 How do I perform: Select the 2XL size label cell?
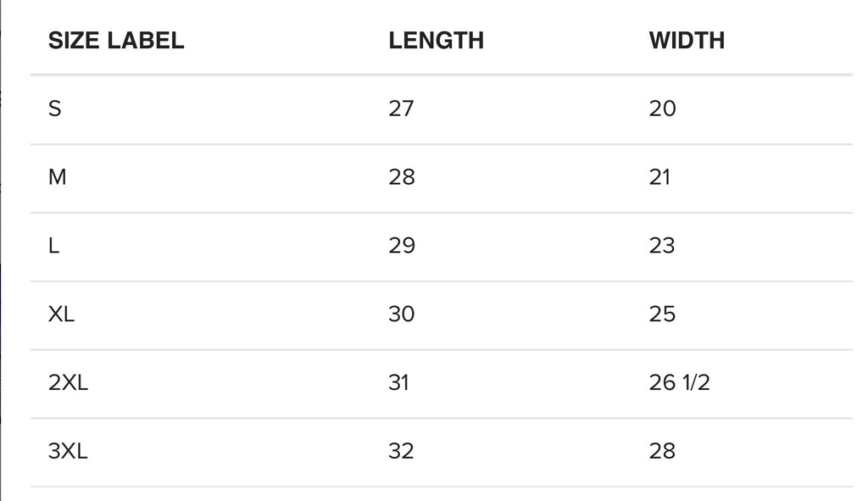coord(69,383)
